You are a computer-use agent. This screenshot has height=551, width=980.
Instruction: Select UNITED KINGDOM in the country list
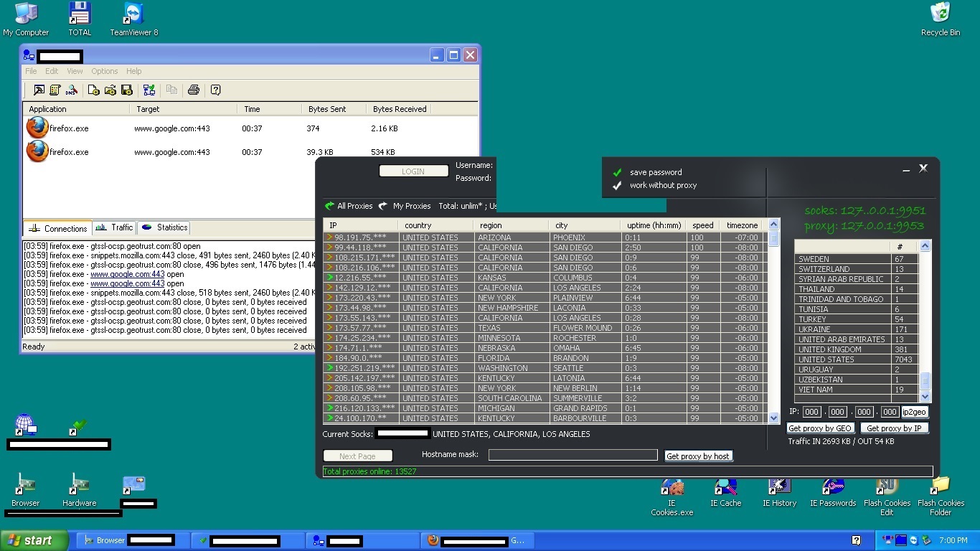point(856,349)
